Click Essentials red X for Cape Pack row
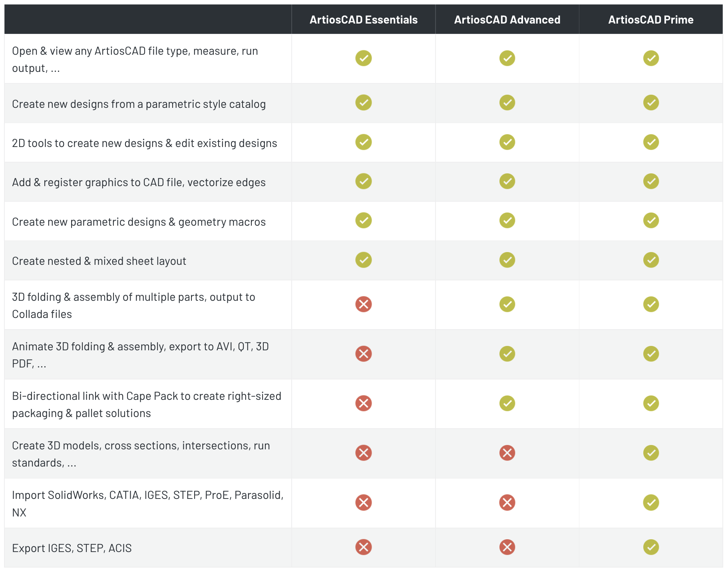Viewport: 728px width, 572px height. click(x=363, y=403)
